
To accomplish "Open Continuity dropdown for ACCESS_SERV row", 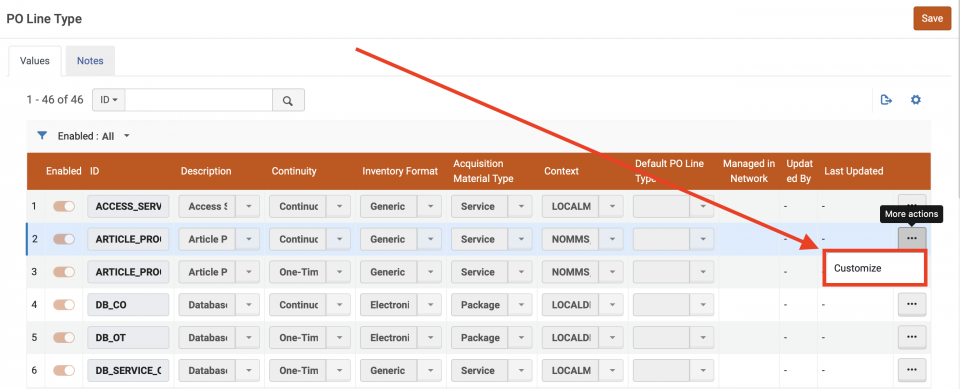I will point(338,206).
